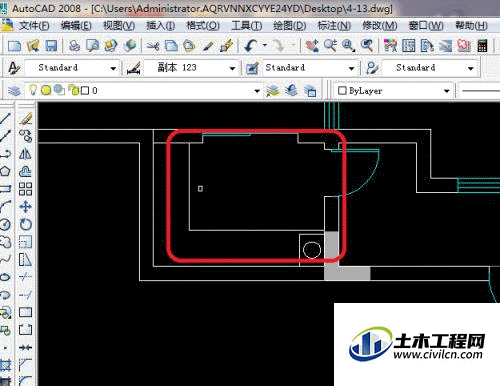500x386 pixels.
Task: Open the Properties palette icon
Action: coord(390,46)
